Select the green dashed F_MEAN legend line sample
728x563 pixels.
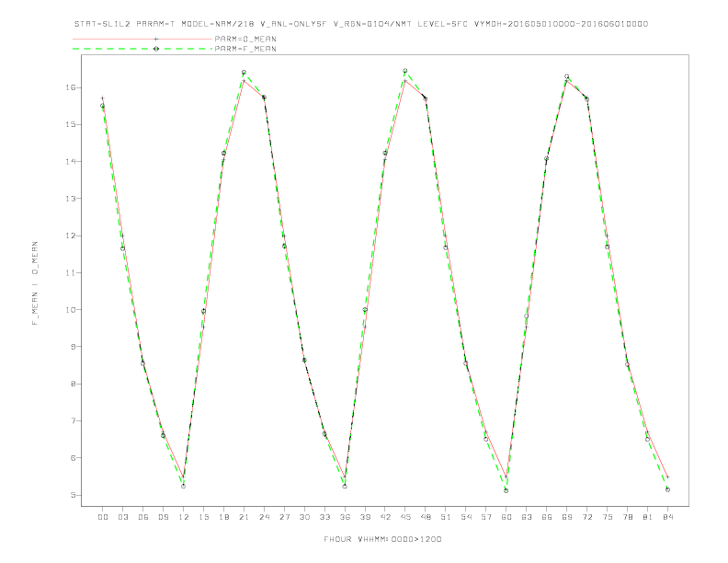pos(142,49)
